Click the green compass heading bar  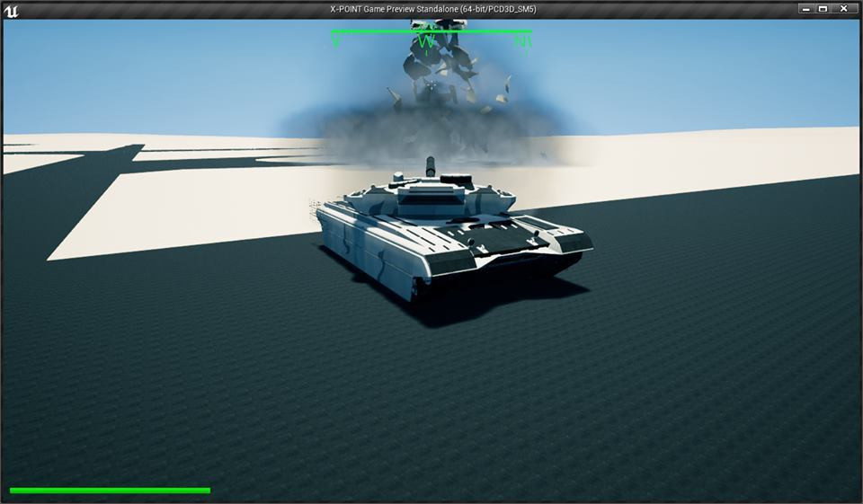431,32
